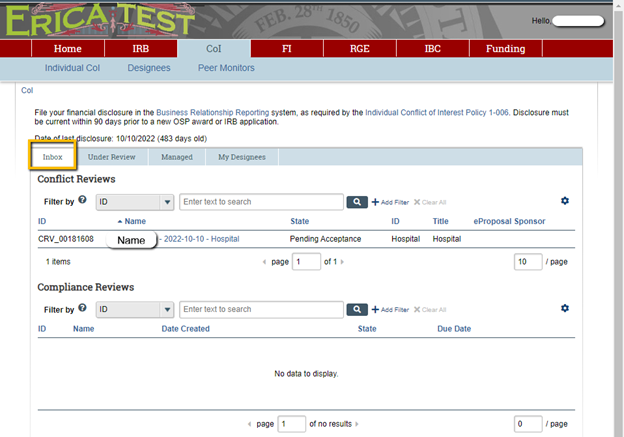Sort by eProposal Sponsor column

tap(509, 221)
